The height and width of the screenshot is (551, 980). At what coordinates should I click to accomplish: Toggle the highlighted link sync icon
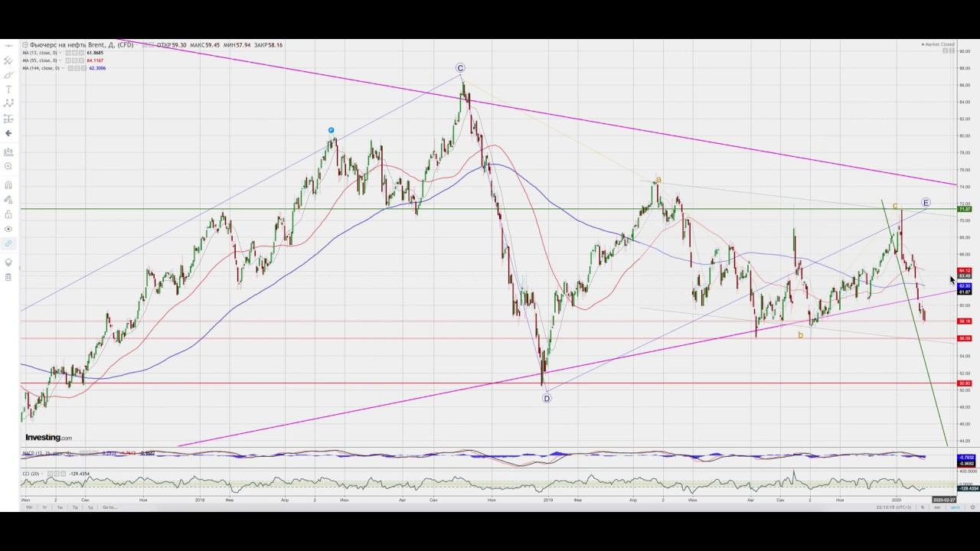pyautogui.click(x=9, y=243)
